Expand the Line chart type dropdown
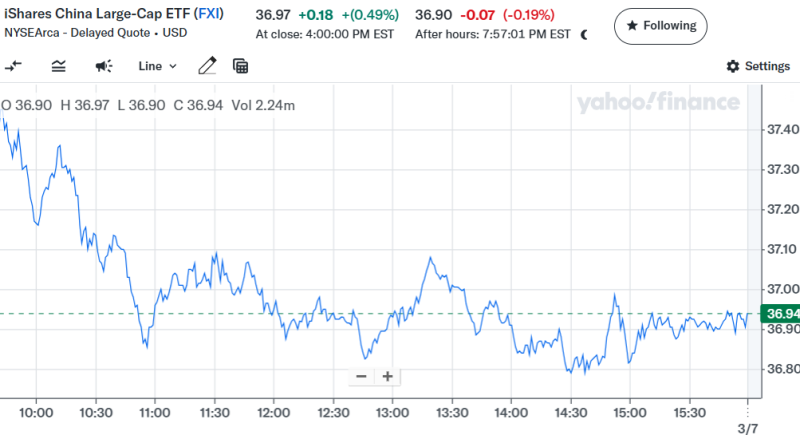This screenshot has width=800, height=439. (x=157, y=67)
